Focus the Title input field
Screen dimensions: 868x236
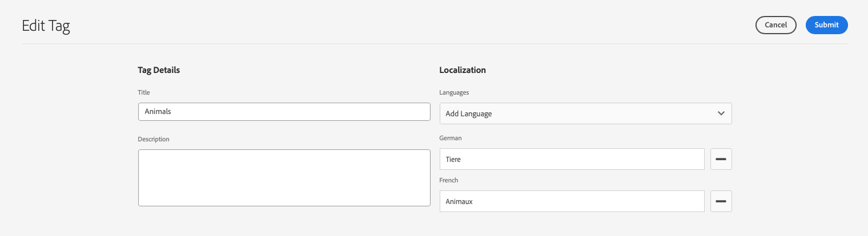point(284,112)
